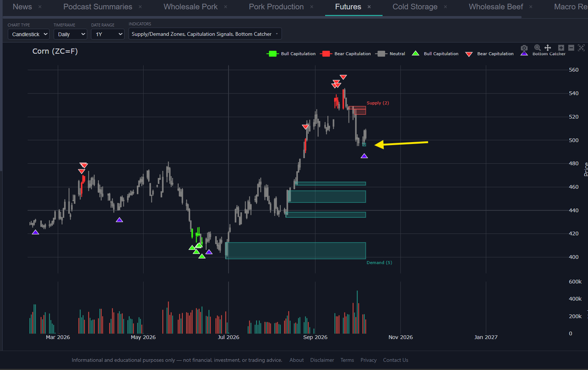This screenshot has height=370, width=588.
Task: Open the Disclaimer footer link
Action: click(322, 360)
